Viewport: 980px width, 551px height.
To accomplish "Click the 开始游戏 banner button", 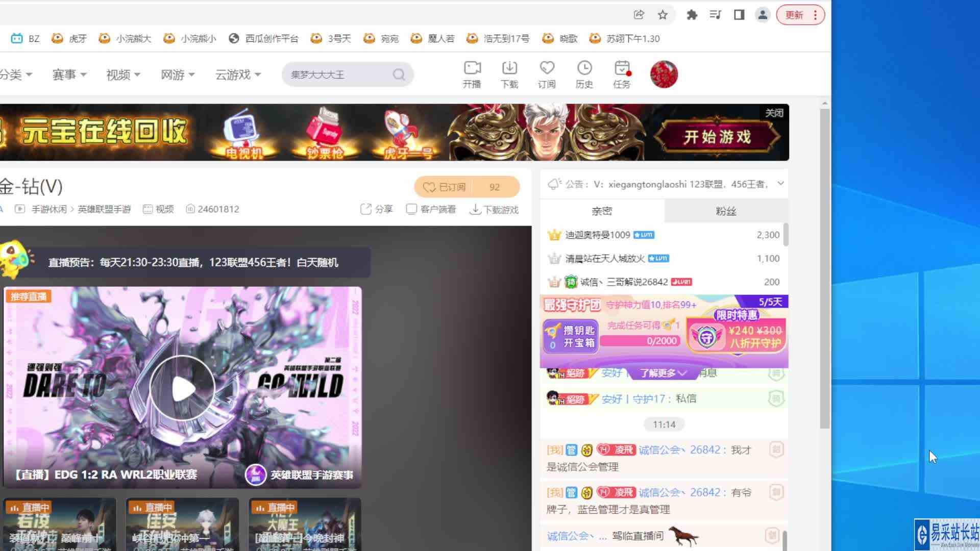I will (717, 137).
